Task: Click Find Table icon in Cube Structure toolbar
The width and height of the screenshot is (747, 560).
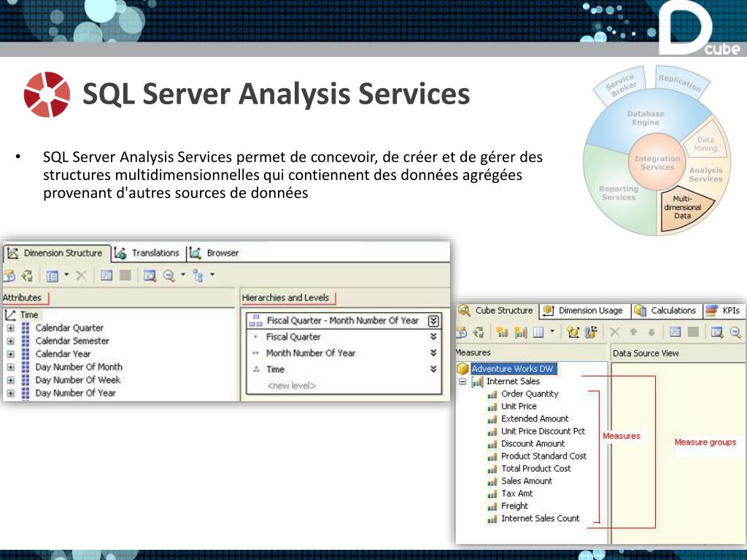Action: (x=718, y=332)
